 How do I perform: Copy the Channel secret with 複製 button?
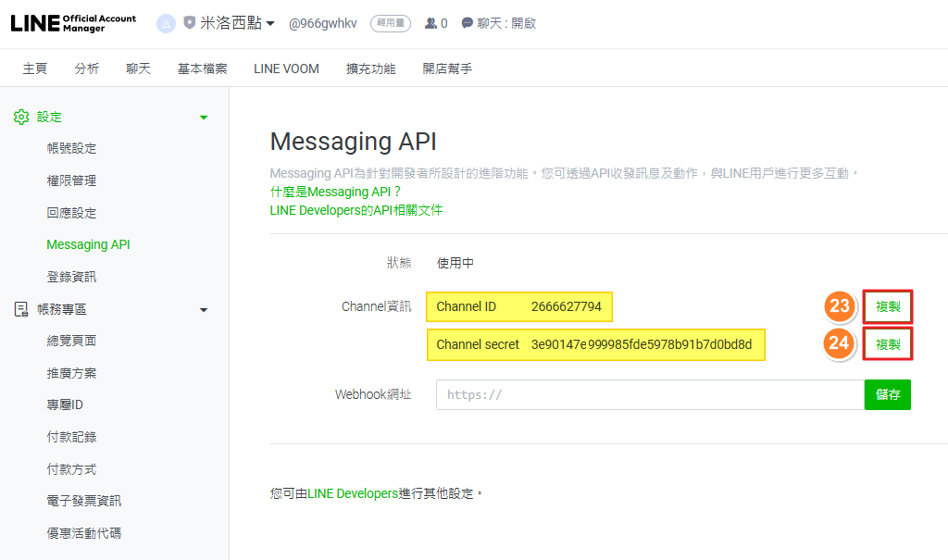pyautogui.click(x=888, y=344)
